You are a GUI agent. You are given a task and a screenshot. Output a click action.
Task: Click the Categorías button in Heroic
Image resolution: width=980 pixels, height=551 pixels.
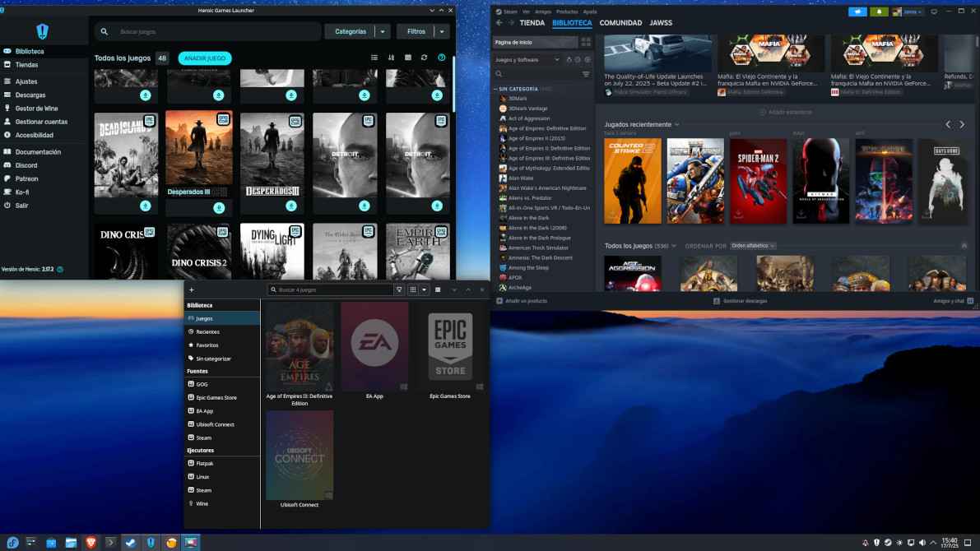(350, 31)
